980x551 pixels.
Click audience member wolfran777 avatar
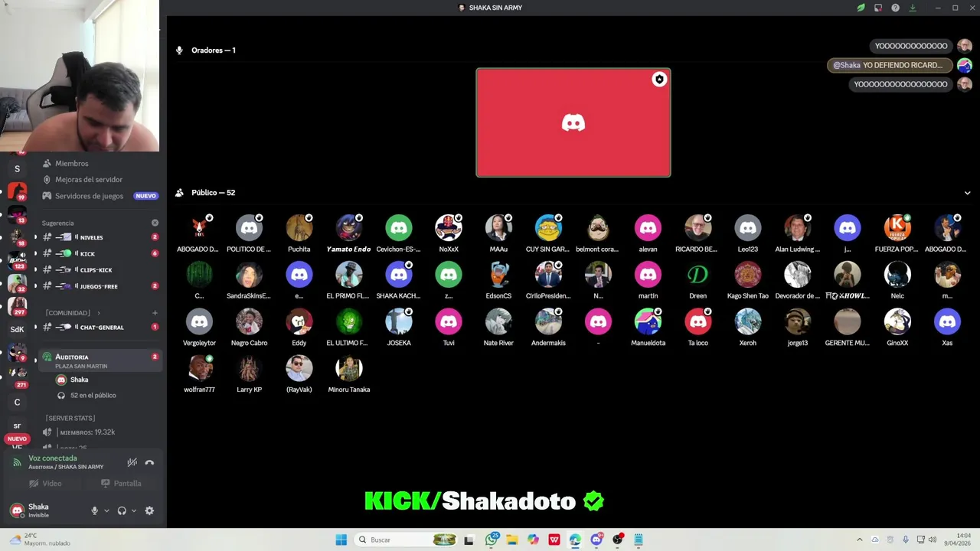pos(200,368)
